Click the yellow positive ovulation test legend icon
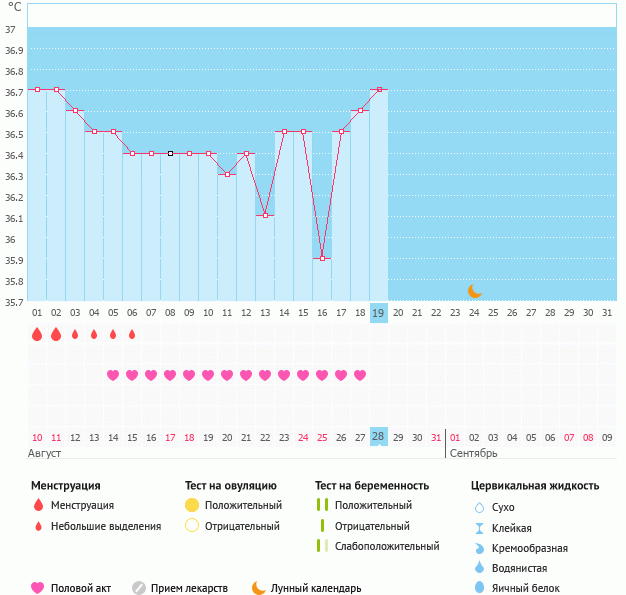Image resolution: width=626 pixels, height=595 pixels. [x=192, y=505]
